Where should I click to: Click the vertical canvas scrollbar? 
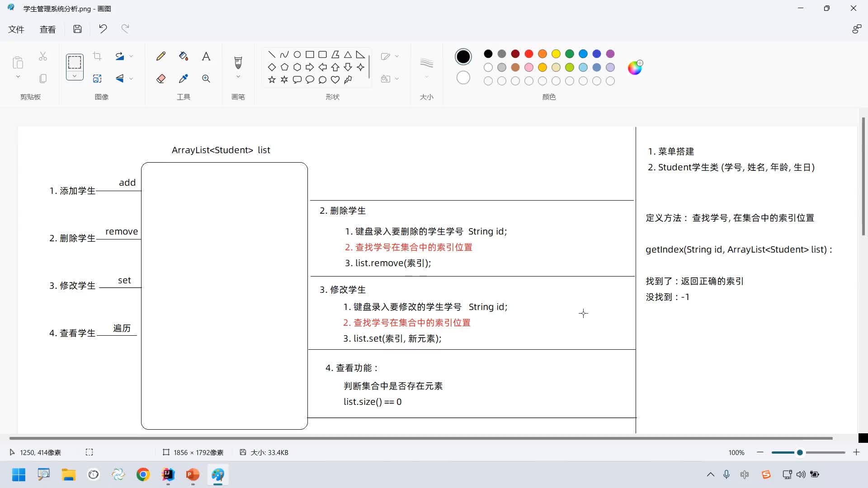click(x=863, y=176)
